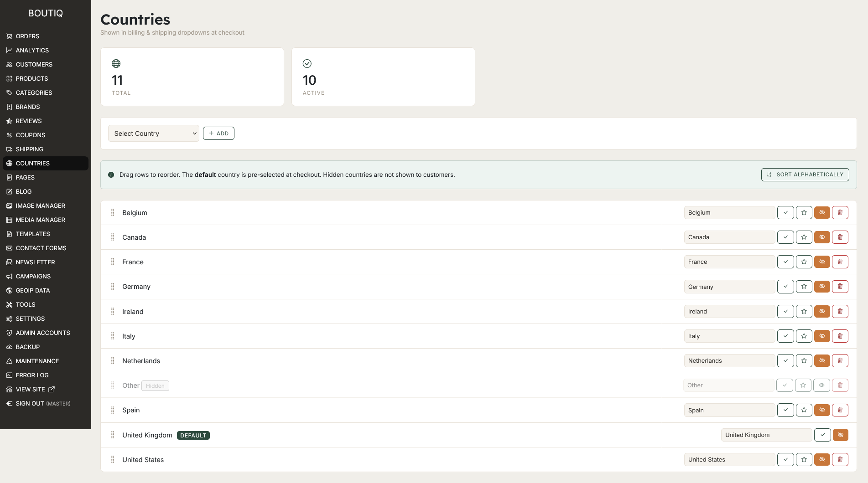
Task: Show the hidden Other country
Action: coord(821,385)
